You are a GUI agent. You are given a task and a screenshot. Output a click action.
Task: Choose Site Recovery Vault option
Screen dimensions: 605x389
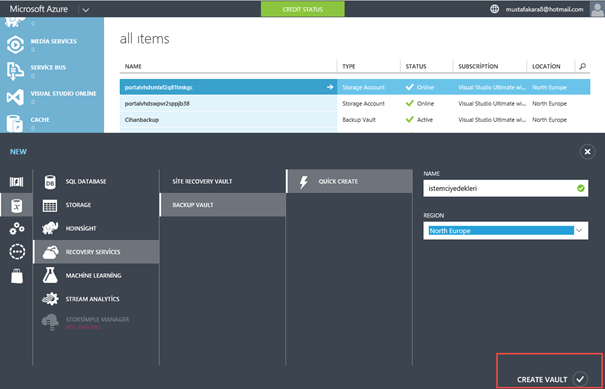tap(223, 181)
